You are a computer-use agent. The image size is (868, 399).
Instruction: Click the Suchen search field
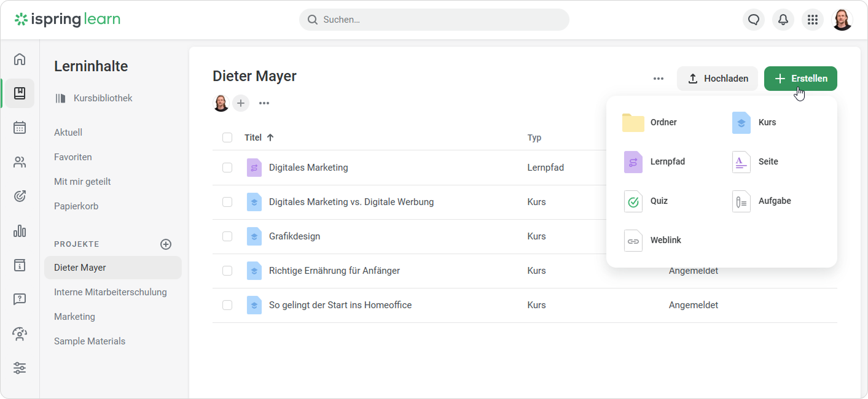coord(434,20)
